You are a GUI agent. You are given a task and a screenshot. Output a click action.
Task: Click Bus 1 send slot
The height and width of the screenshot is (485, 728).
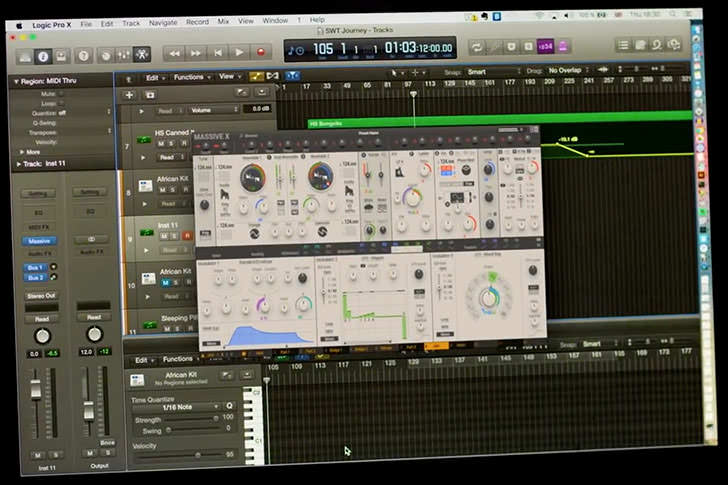(x=35, y=268)
